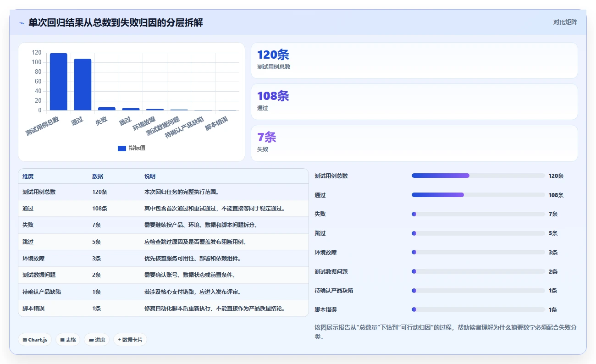Click the 环境故障 progress bar

point(478,252)
